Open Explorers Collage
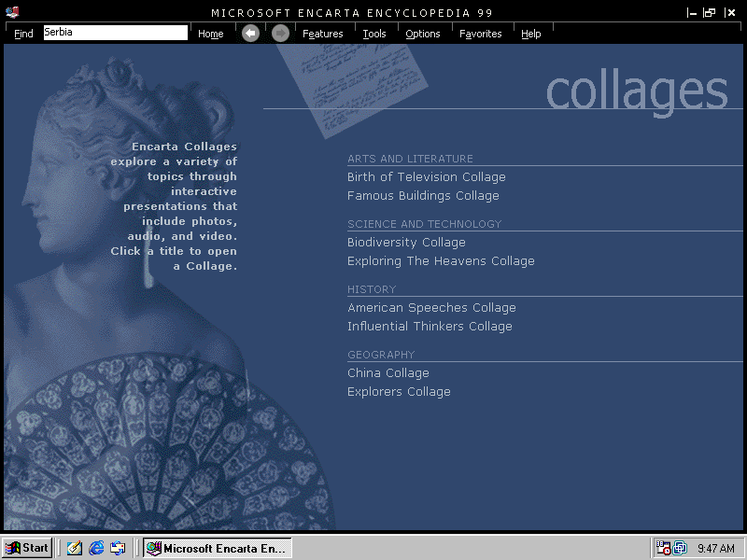747x560 pixels. [399, 391]
